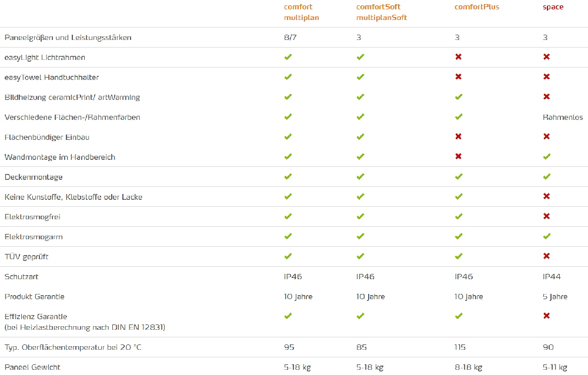Viewport: 588px width, 375px height.
Task: Click green check for Deckenmontage under space
Action: point(547,176)
